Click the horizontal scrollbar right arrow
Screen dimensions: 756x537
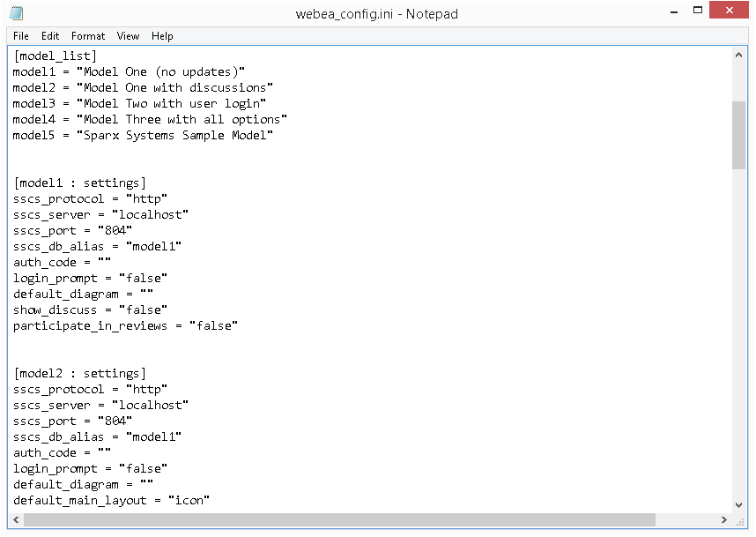pos(723,520)
